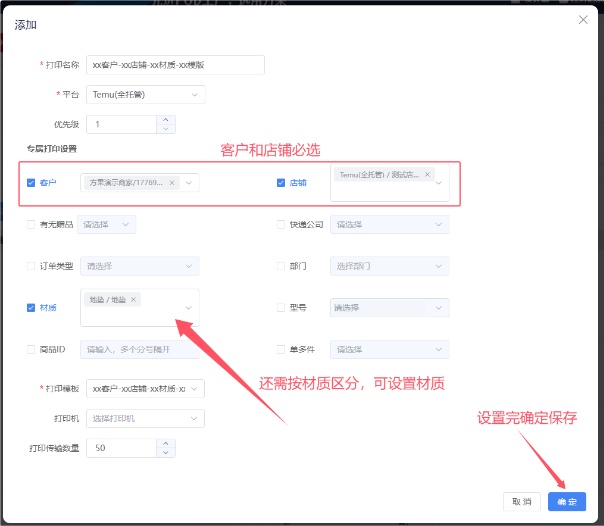Screen dimensions: 604x526
Task: Click the 确定 button to save
Action: (567, 501)
